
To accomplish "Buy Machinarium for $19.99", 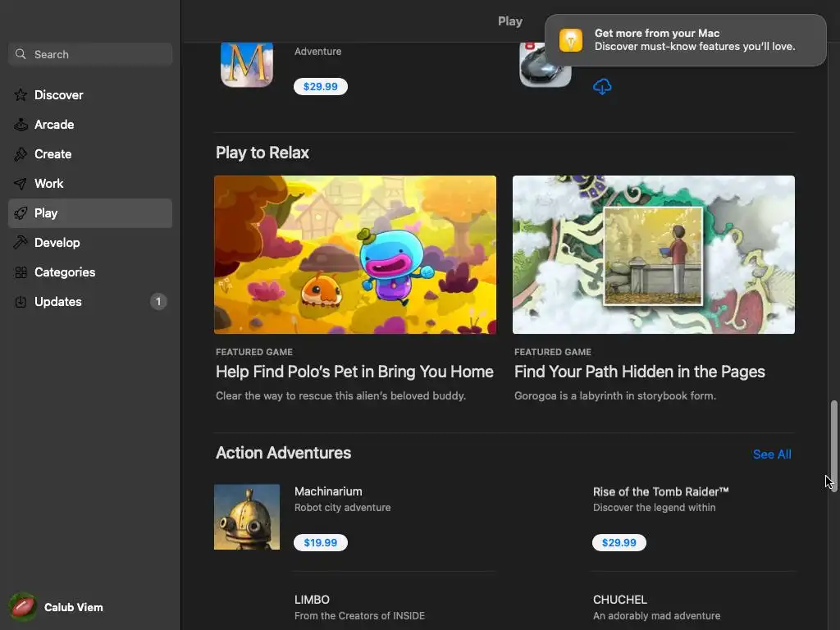I will [x=321, y=543].
